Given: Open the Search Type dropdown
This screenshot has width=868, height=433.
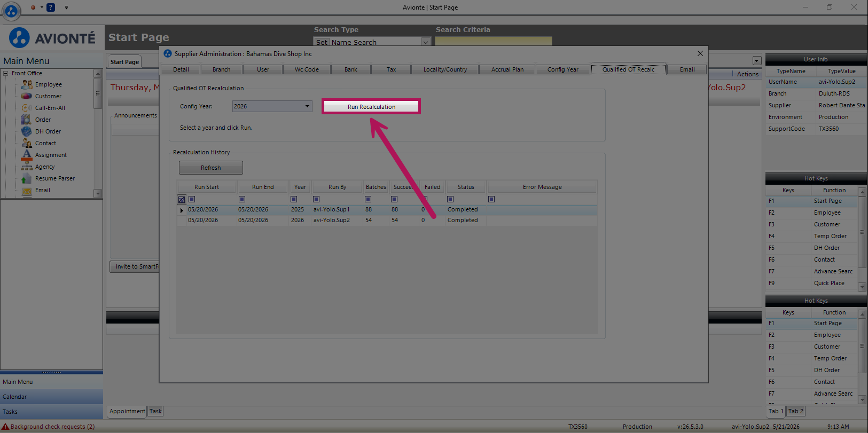Looking at the screenshot, I should 426,42.
